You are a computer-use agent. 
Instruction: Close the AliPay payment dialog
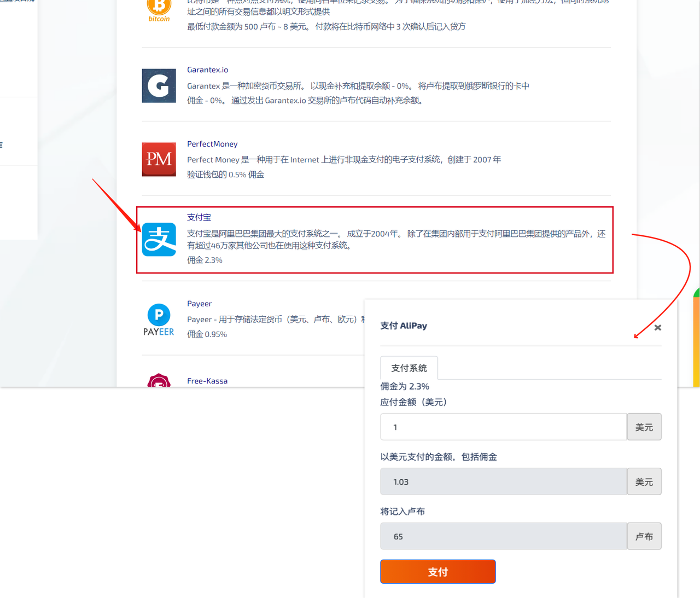click(x=658, y=327)
